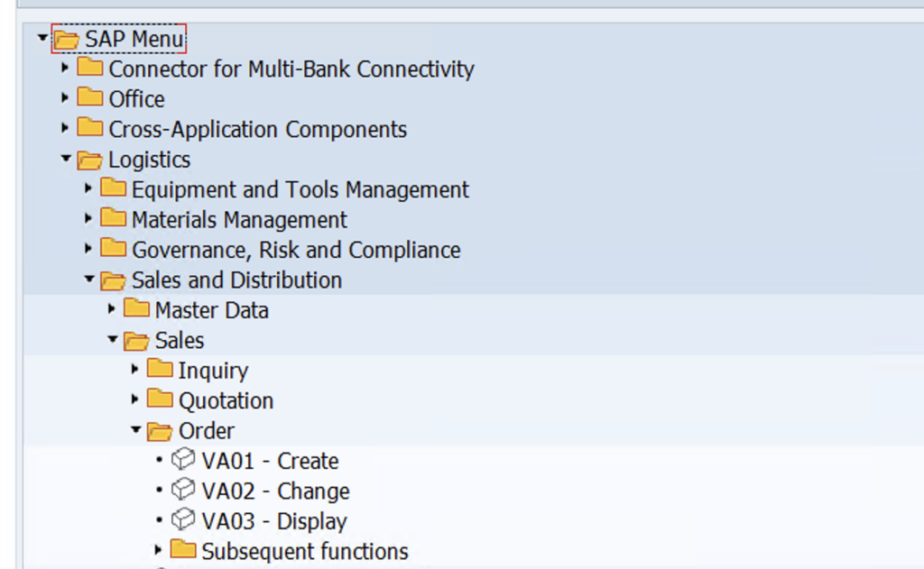The height and width of the screenshot is (569, 924).
Task: Click the Office folder icon
Action: coord(89,96)
